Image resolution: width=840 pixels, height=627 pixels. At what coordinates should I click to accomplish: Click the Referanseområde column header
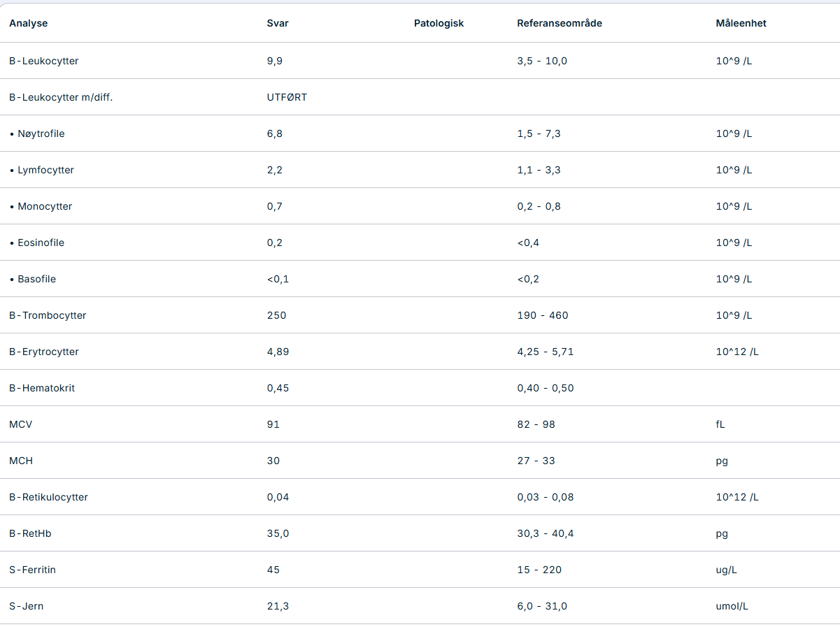pyautogui.click(x=560, y=23)
